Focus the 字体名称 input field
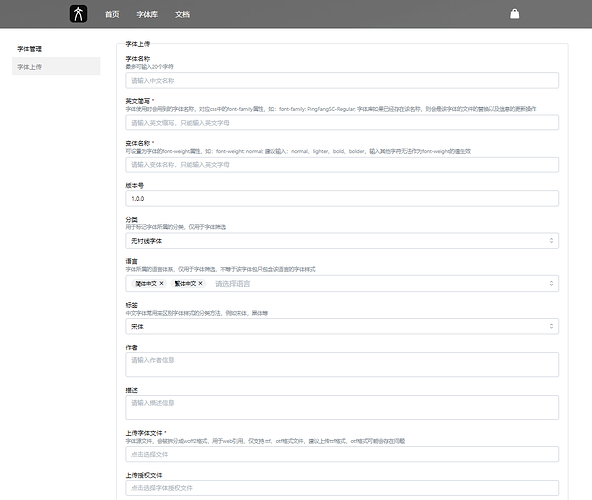The image size is (592, 500). point(342,80)
